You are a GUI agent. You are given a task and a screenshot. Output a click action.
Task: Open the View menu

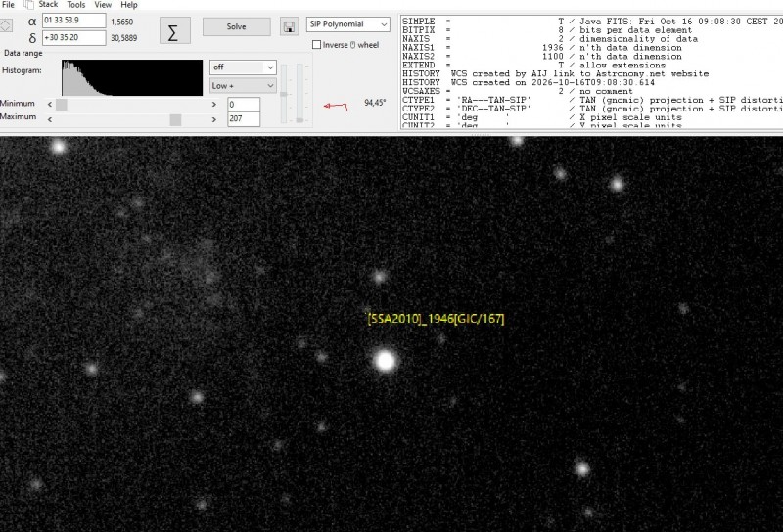pos(103,5)
